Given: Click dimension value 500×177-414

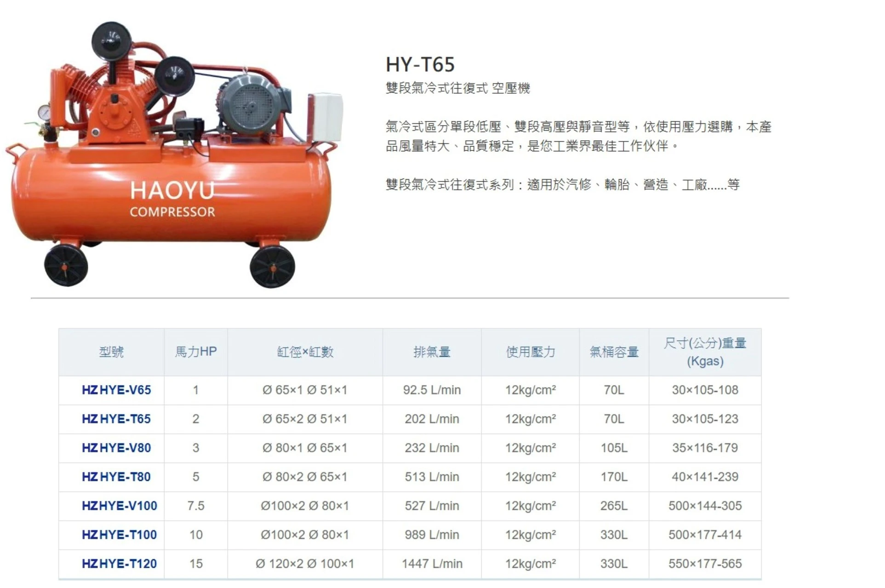Looking at the screenshot, I should 705,535.
